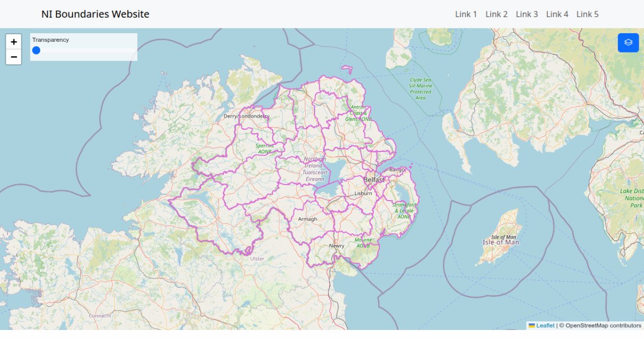Screen dimensions: 644x338
Task: Click the Sperrins AONB map label
Action: tap(265, 149)
